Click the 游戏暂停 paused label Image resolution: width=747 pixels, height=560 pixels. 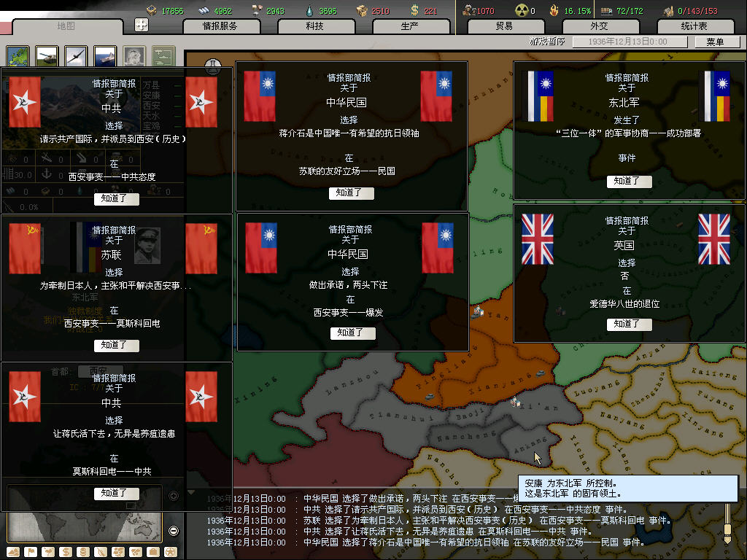547,42
